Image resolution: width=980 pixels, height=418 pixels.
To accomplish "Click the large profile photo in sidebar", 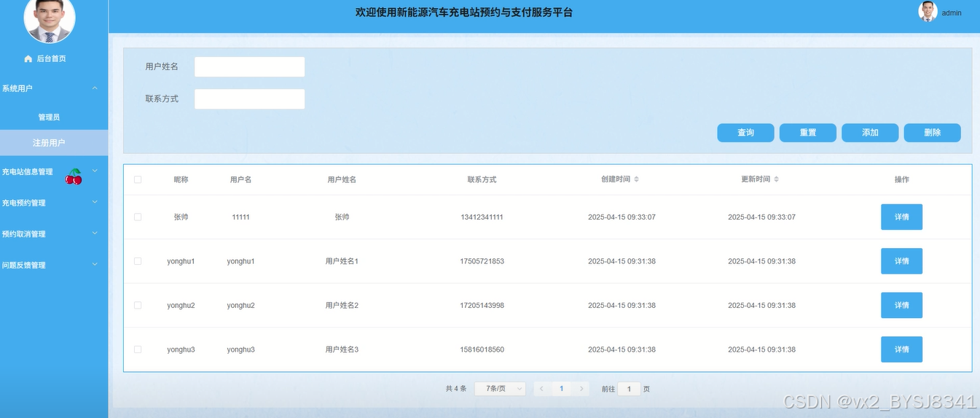I will pos(50,19).
